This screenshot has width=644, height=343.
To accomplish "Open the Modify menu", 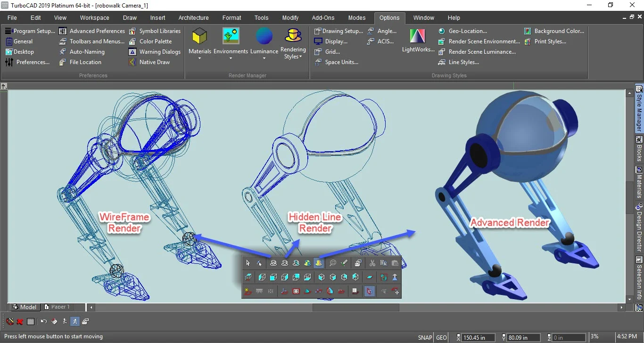I will (x=290, y=18).
